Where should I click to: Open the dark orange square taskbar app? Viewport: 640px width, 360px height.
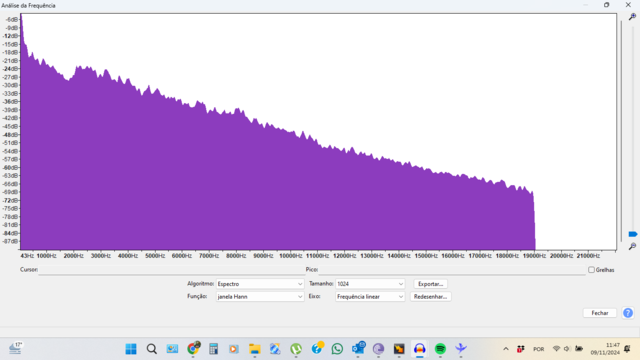pos(399,349)
